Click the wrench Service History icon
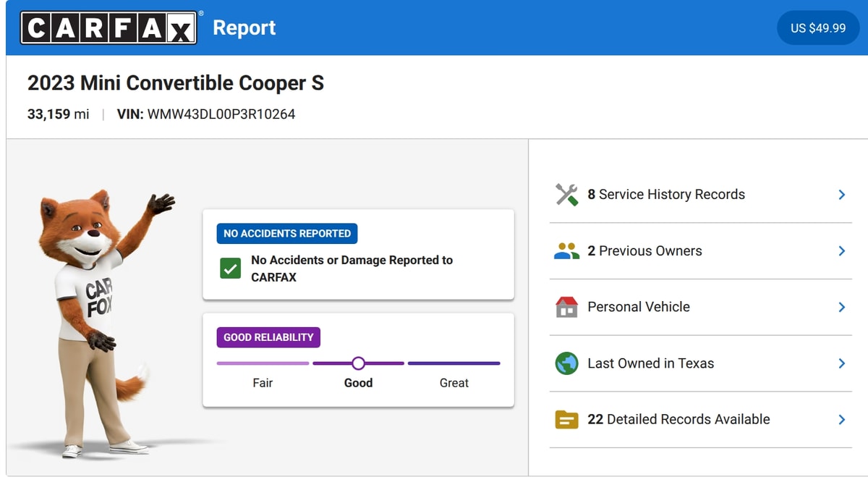This screenshot has height=477, width=868. click(566, 195)
